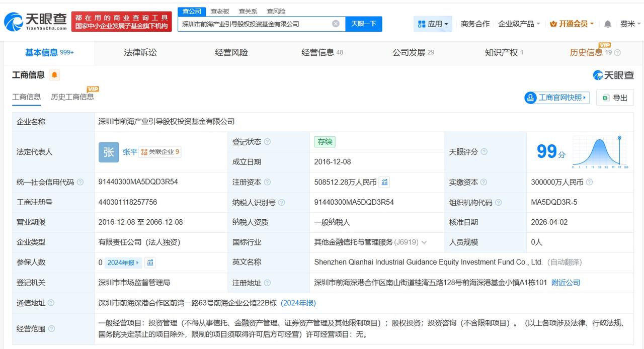Click the 存续 status badge
Viewport: 644px width, 349px height.
click(325, 142)
